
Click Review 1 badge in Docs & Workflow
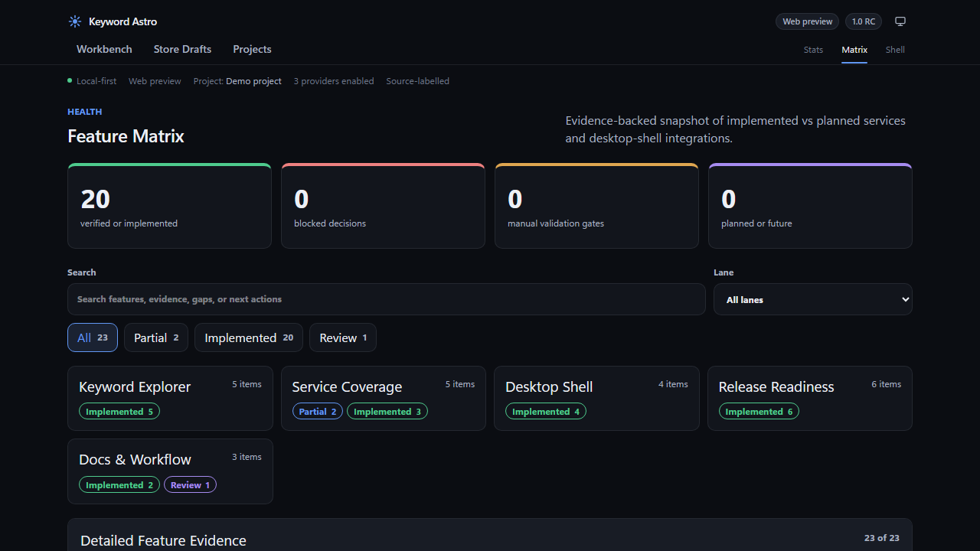[190, 485]
